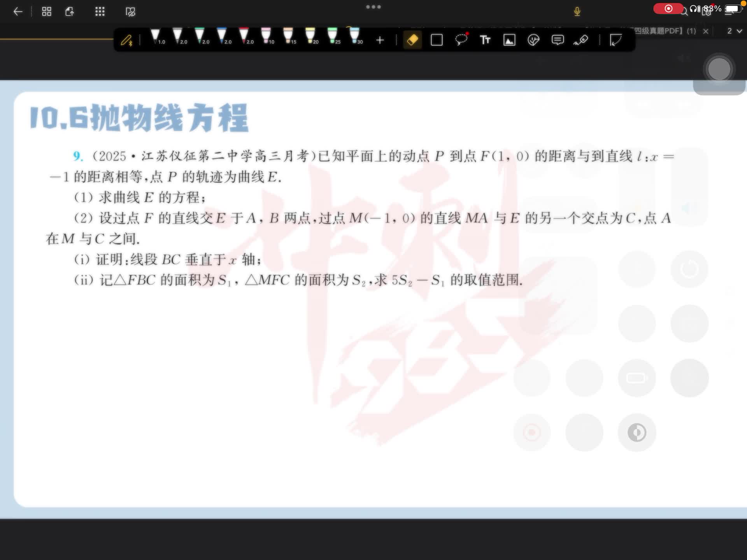This screenshot has width=747, height=560.
Task: Toggle the stylus Bluetooth pen mode
Action: [x=126, y=40]
